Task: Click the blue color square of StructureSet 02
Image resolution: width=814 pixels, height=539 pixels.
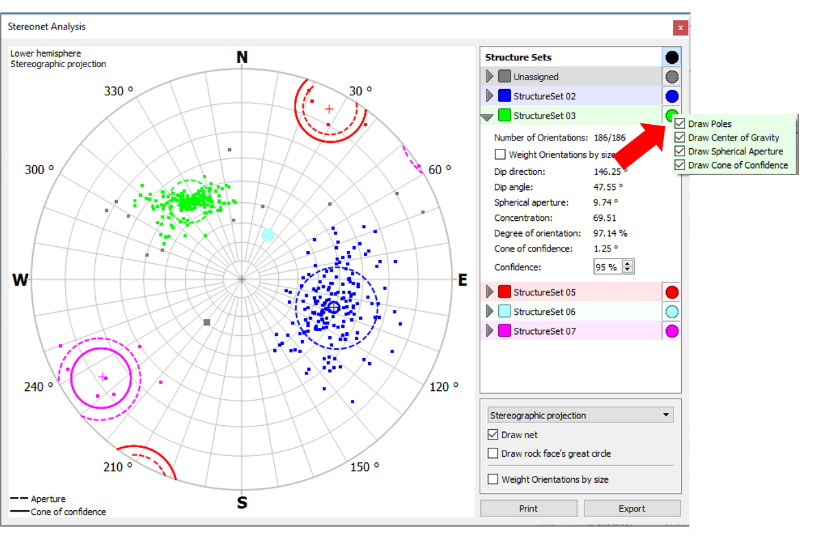Action: [x=504, y=96]
